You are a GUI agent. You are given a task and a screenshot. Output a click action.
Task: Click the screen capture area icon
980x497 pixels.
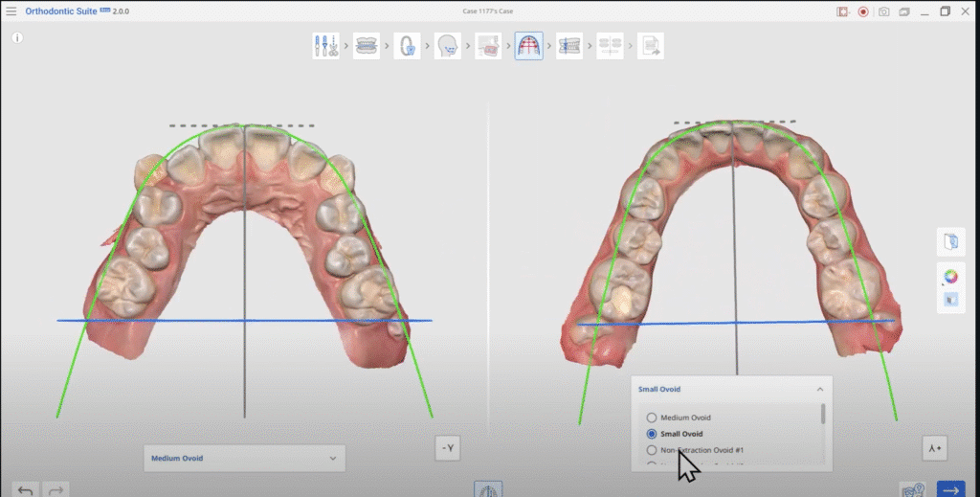tap(842, 11)
